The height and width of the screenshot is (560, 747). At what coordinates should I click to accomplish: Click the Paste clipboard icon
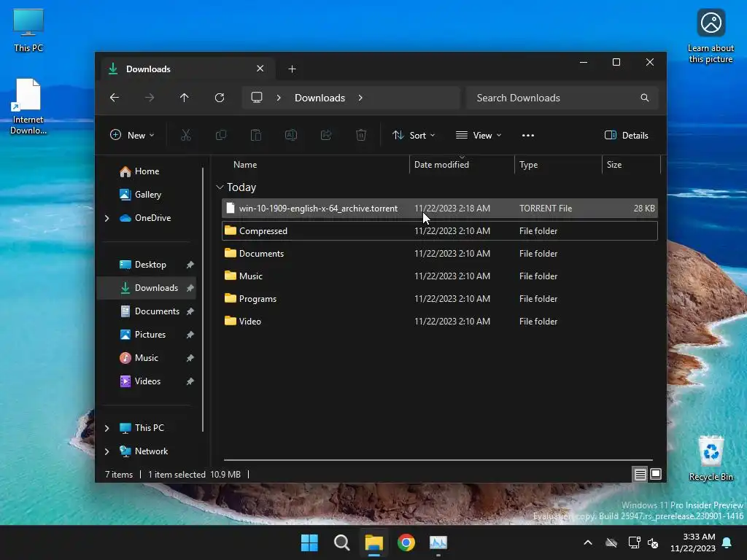pos(256,135)
